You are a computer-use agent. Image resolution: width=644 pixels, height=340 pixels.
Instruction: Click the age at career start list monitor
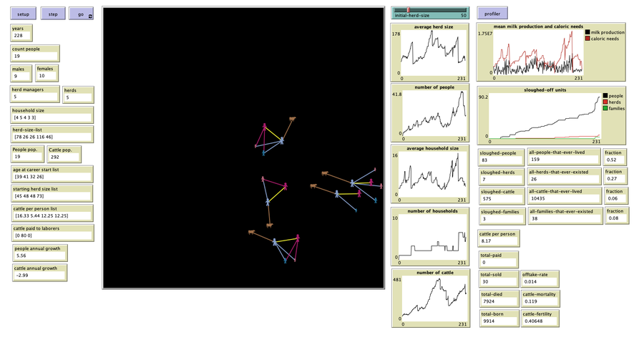[52, 174]
